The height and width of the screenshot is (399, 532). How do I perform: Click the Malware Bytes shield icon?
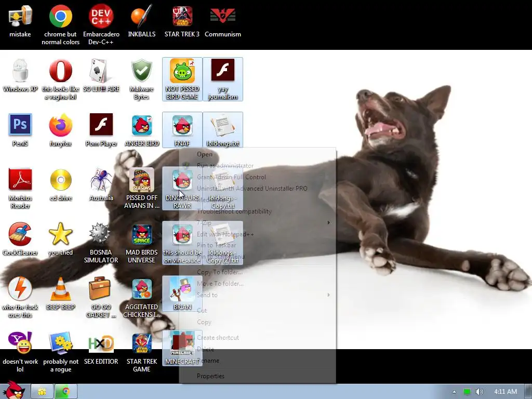(141, 79)
